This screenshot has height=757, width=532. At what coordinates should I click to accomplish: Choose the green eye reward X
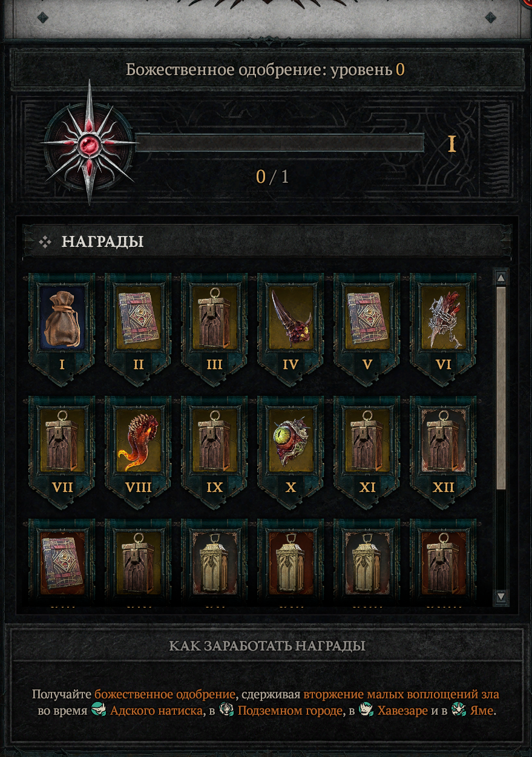[x=291, y=449]
